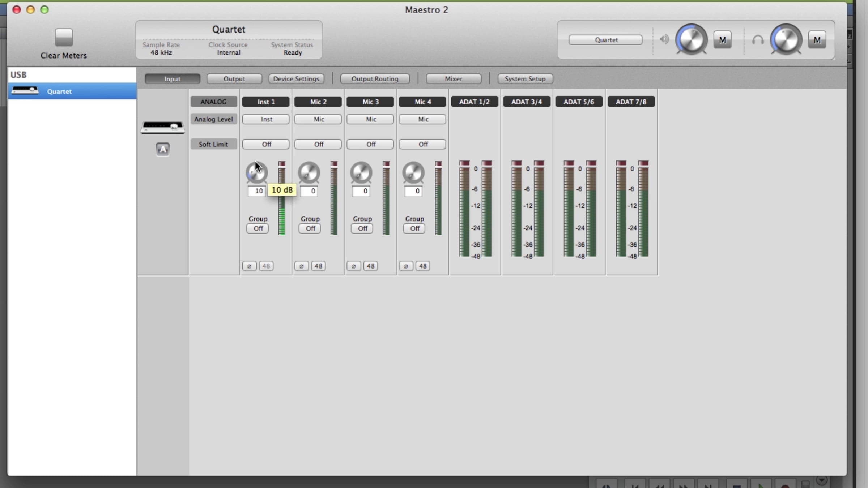Open Analog Level dropdown for Inst 1
The image size is (868, 488).
tap(266, 119)
